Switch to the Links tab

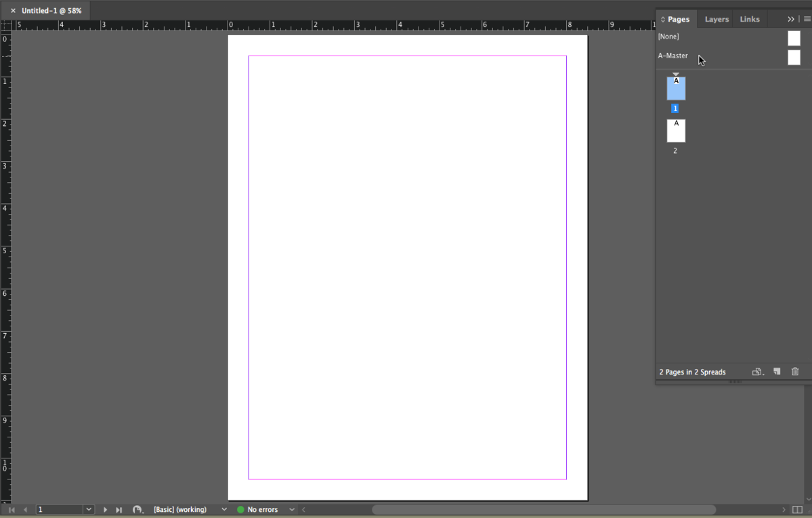(x=749, y=19)
